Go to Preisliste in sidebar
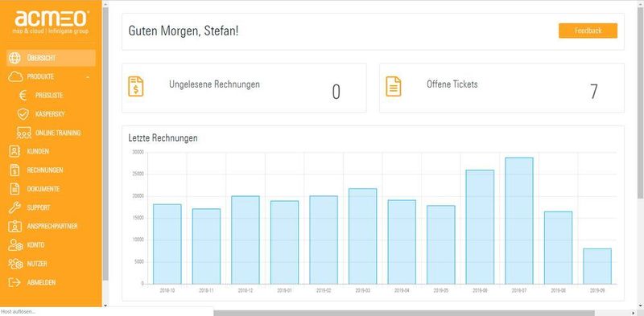The image size is (644, 316). (x=49, y=95)
